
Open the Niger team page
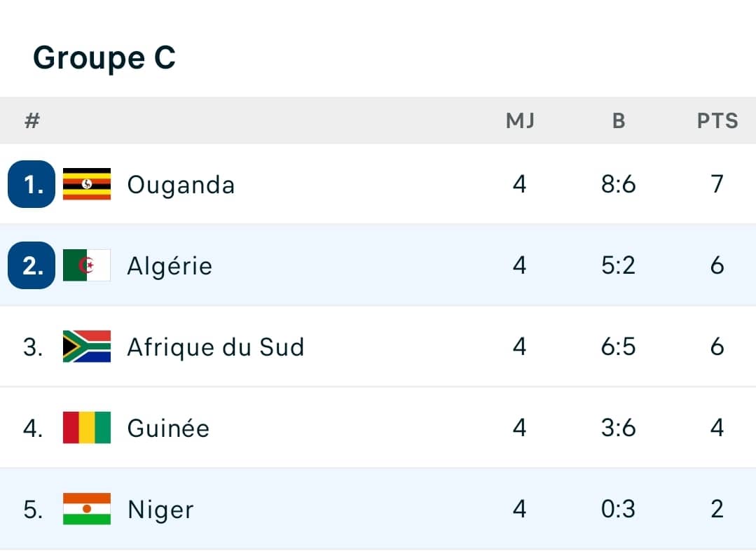point(160,510)
